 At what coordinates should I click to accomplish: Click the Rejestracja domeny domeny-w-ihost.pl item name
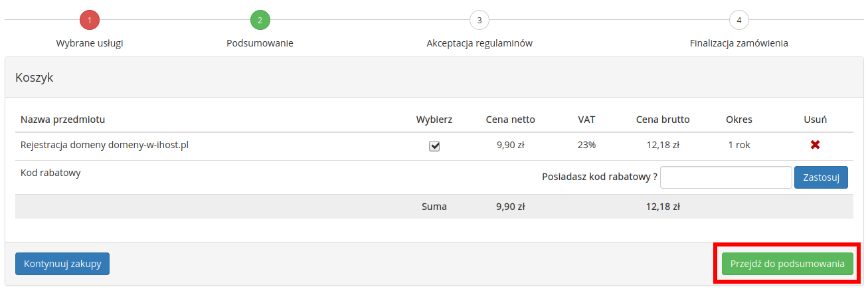pyautogui.click(x=105, y=144)
